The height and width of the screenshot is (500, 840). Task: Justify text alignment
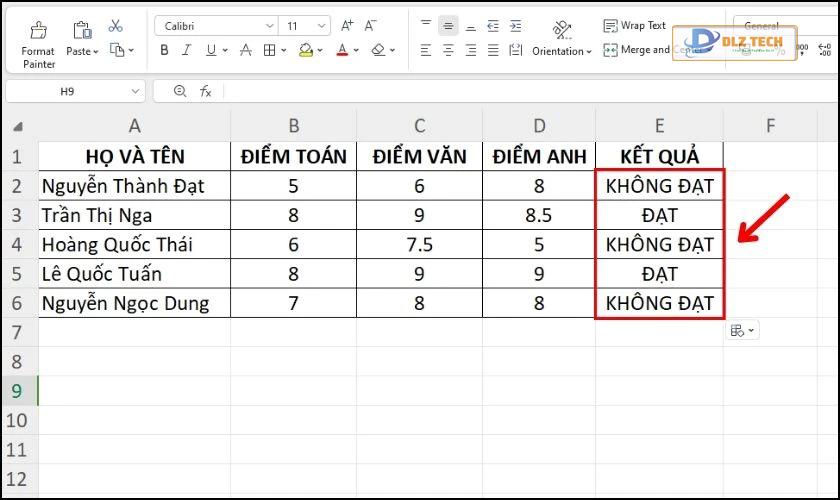coord(493,50)
